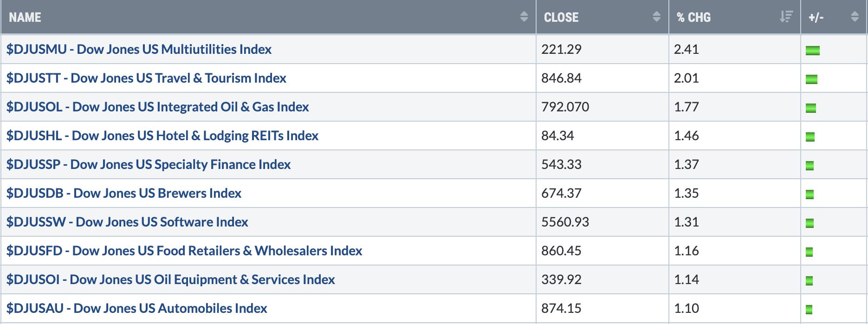Screen dimensions: 868x324
Task: Open $DJUSFD Food Retailers & Wholesalers Index
Action: tap(184, 251)
